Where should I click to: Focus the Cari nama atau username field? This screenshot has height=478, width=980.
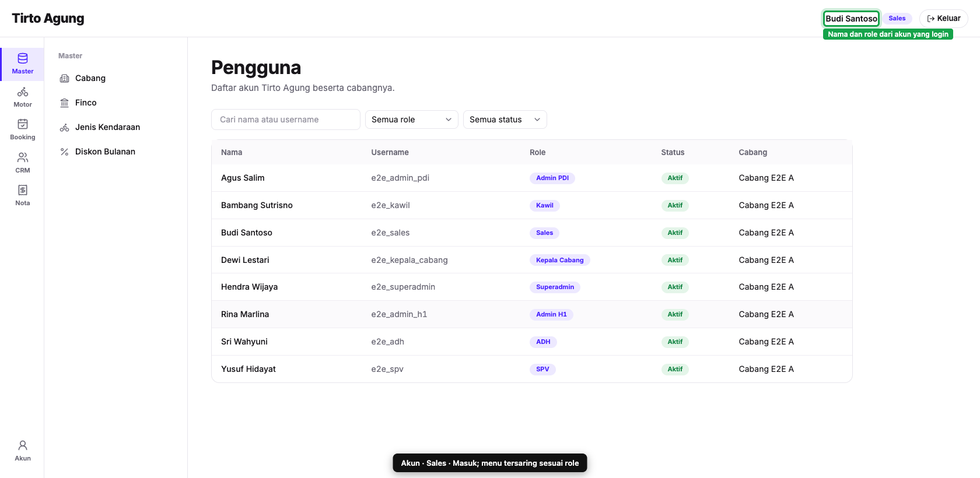click(x=286, y=119)
